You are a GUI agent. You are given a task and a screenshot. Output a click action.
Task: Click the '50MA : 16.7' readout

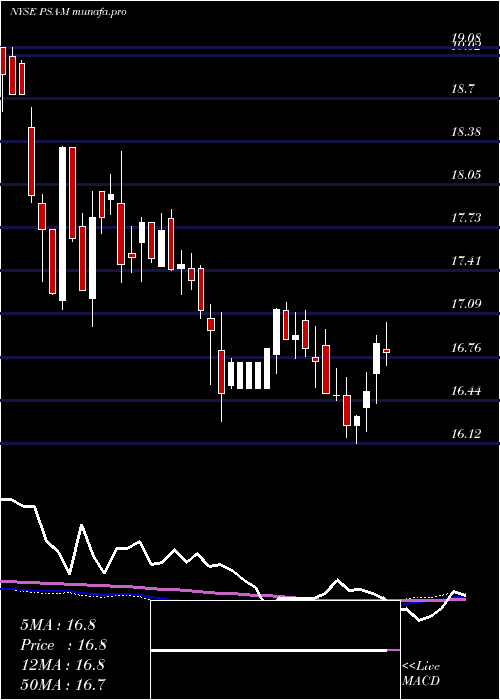coord(63,684)
